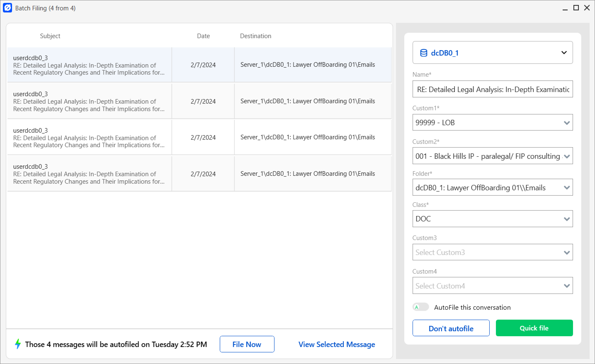
Task: Click the Date column header
Action: coord(203,36)
